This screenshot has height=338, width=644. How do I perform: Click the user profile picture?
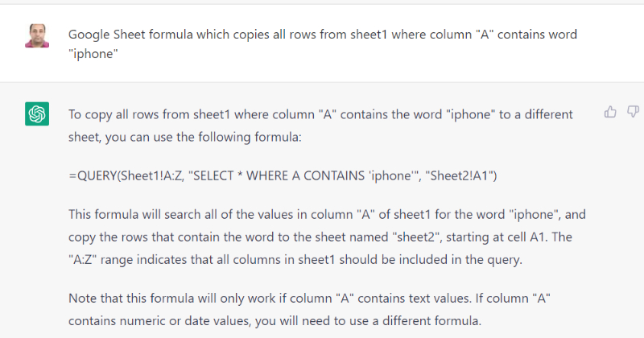point(37,35)
